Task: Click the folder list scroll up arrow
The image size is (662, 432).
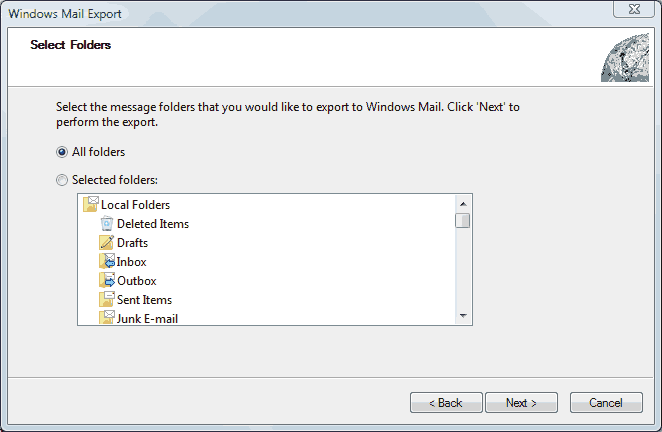Action: (x=463, y=204)
